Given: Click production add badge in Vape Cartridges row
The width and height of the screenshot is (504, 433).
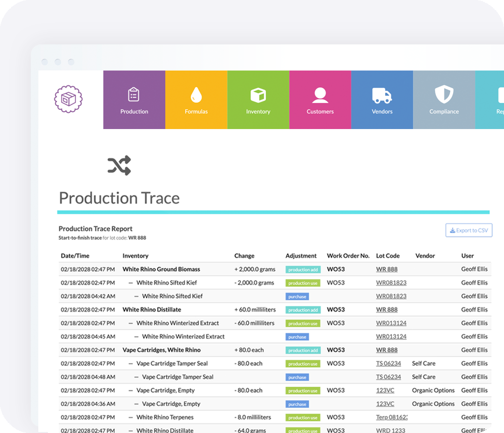Looking at the screenshot, I should pos(303,350).
